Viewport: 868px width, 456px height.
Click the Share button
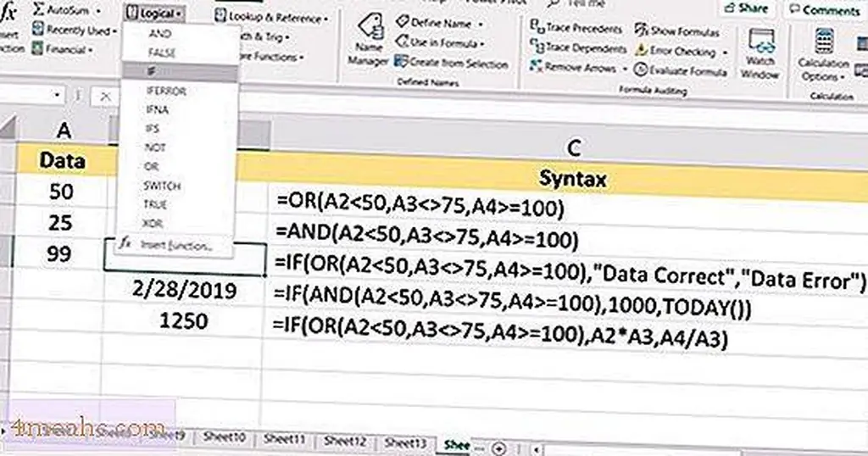[x=748, y=8]
